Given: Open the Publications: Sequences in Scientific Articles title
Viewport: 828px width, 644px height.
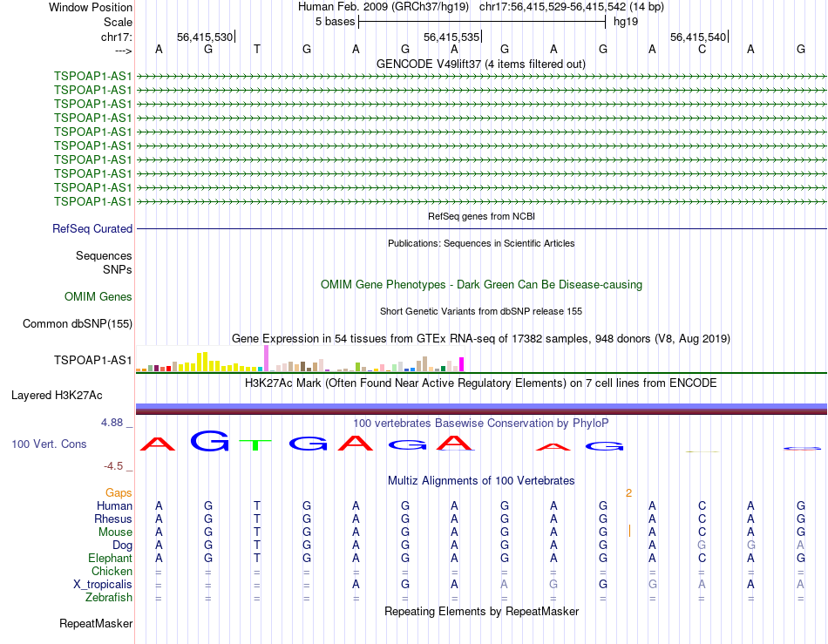Looking at the screenshot, I should click(481, 243).
